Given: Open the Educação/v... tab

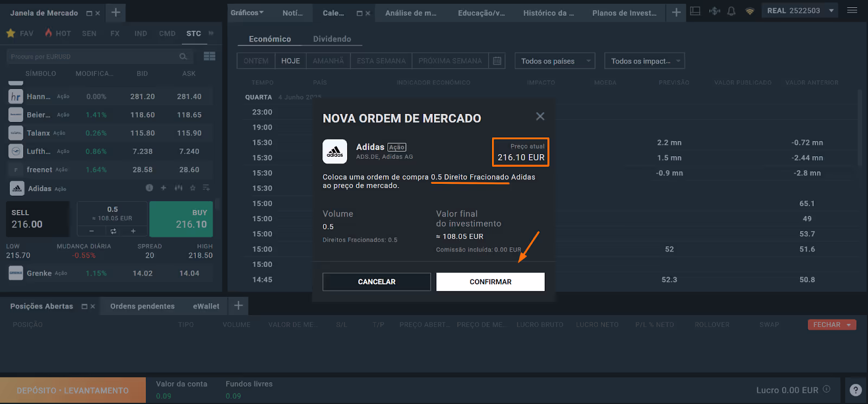Looking at the screenshot, I should coord(481,13).
